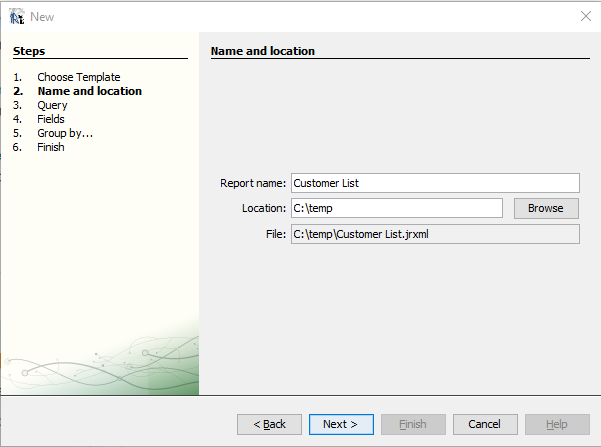Select the Query step in list
601x447 pixels.
coord(52,105)
